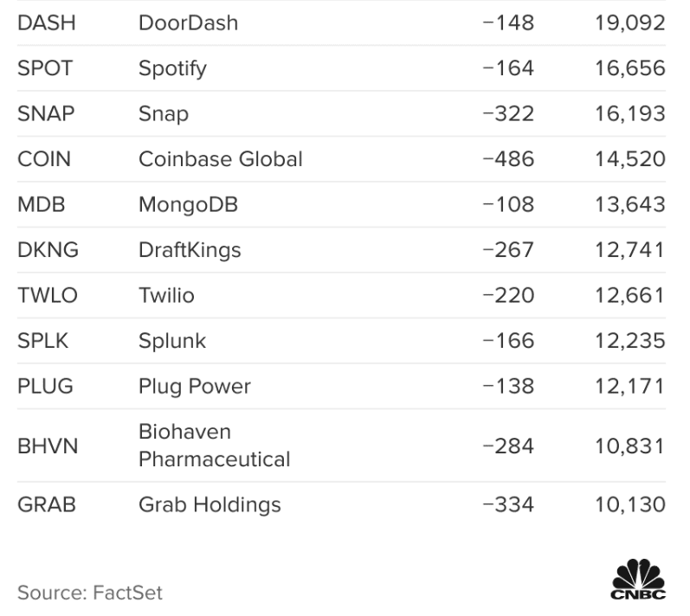The image size is (690, 616).
Task: Click the DoorDash company name
Action: [x=188, y=22]
